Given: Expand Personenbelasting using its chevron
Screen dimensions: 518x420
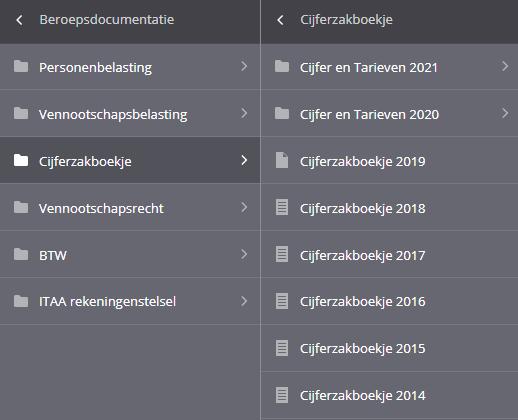Looking at the screenshot, I should 244,66.
